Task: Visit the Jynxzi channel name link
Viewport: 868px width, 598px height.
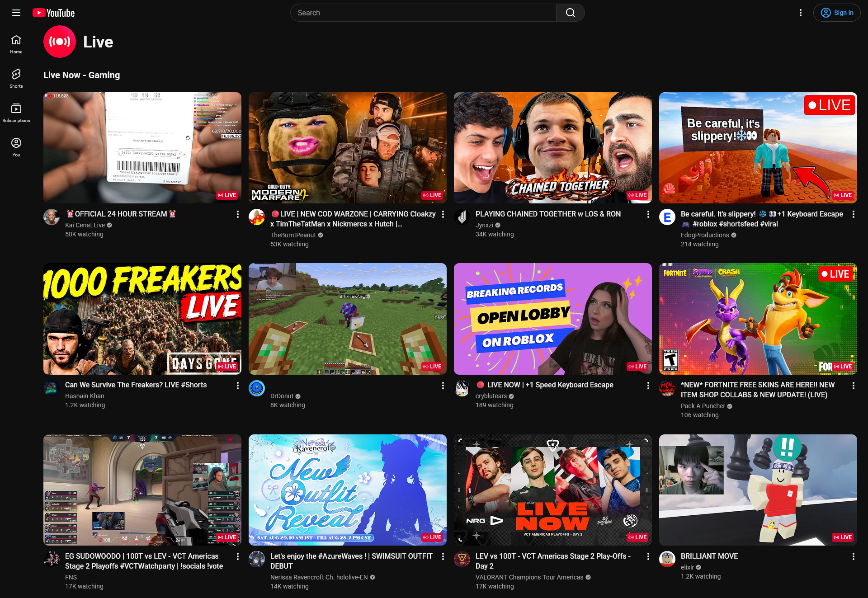Action: (484, 225)
